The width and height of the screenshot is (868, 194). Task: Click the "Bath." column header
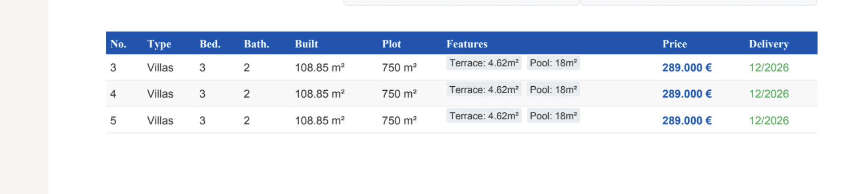click(x=256, y=44)
